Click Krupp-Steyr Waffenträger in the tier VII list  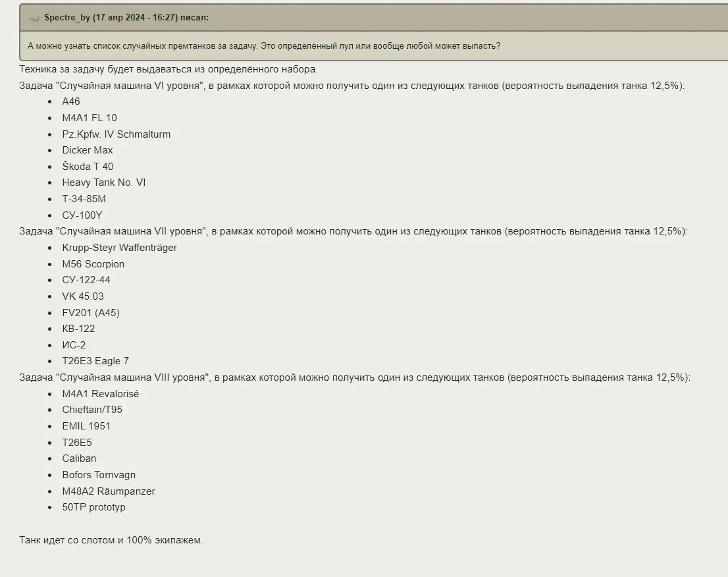click(120, 248)
